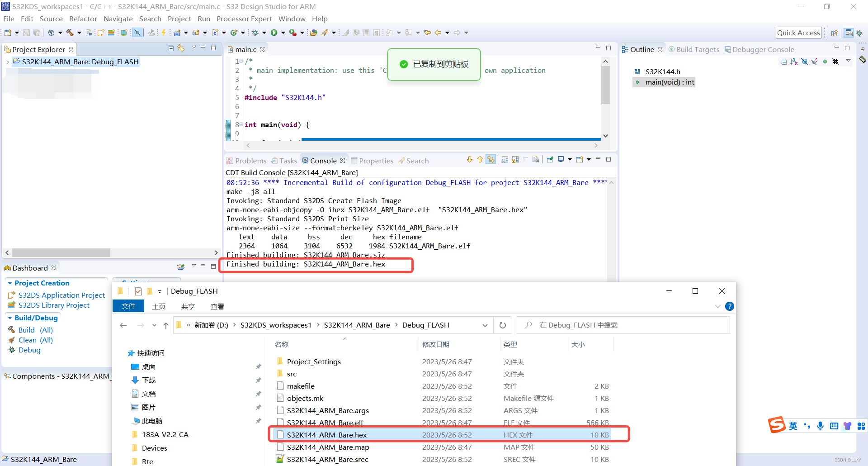Click the New file icon in main toolbar
The image size is (868, 466).
pos(8,33)
